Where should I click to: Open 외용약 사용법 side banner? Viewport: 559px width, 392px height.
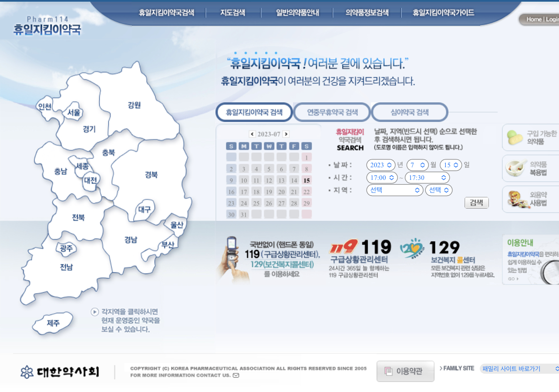pyautogui.click(x=531, y=199)
